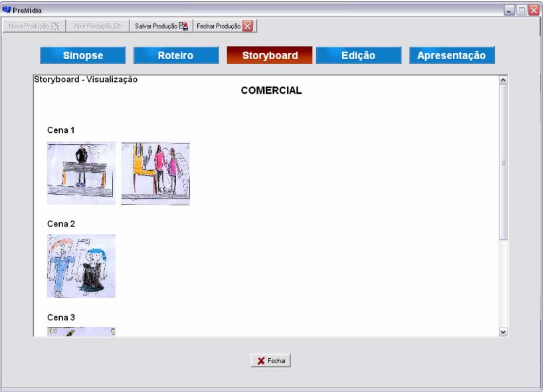Screen dimensions: 544x392
Task: Select the Storyboard tab
Action: (269, 56)
